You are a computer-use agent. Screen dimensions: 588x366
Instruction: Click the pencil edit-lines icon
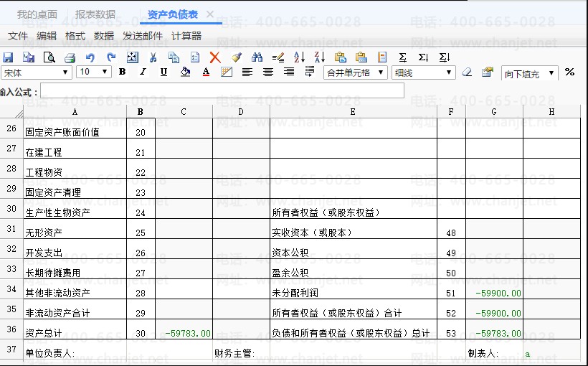[x=278, y=58]
